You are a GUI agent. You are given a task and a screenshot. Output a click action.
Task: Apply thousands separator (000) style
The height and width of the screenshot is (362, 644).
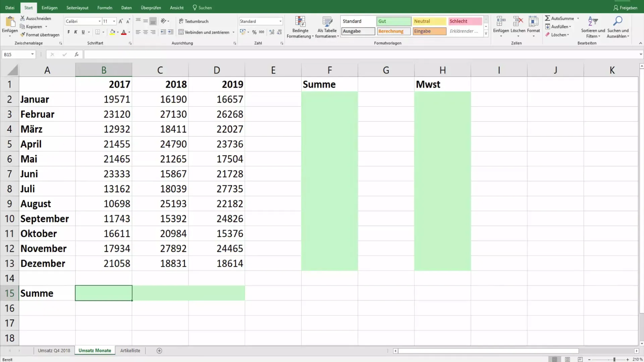262,32
